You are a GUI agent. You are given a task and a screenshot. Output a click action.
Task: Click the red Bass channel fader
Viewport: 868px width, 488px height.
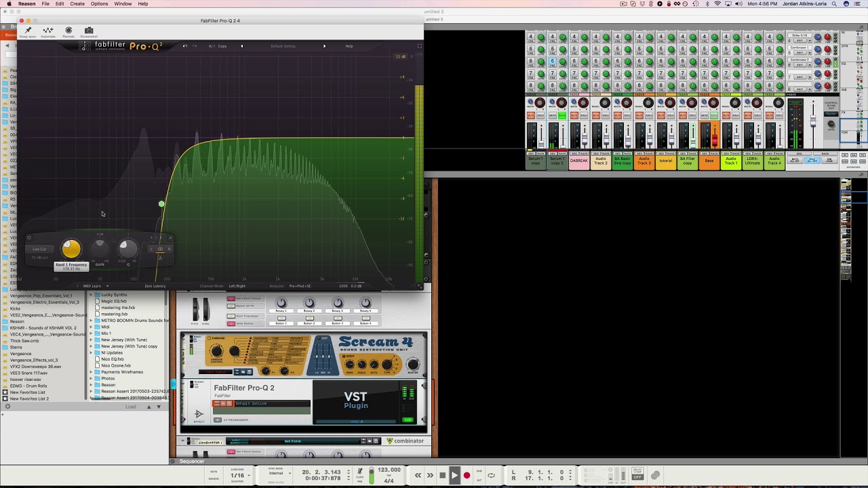point(714,139)
